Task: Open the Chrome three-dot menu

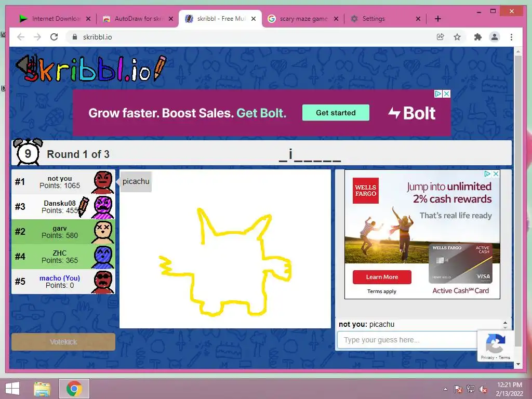Action: [x=512, y=37]
